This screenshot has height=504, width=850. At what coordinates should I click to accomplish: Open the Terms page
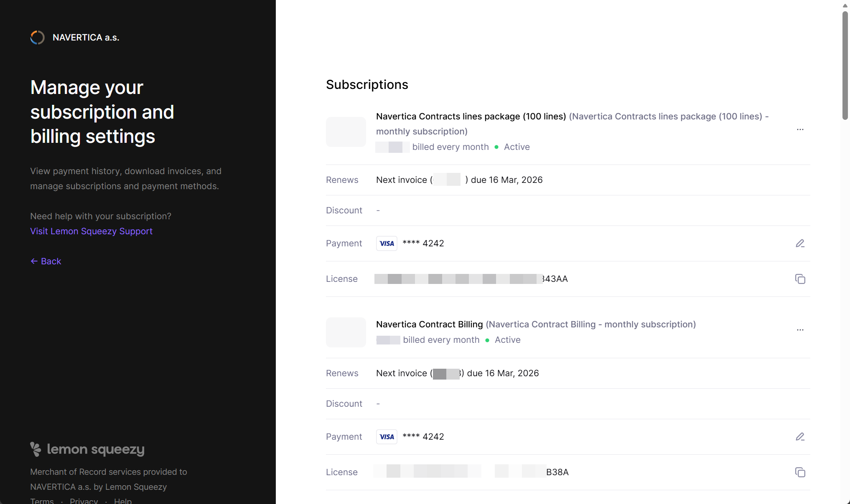42,500
